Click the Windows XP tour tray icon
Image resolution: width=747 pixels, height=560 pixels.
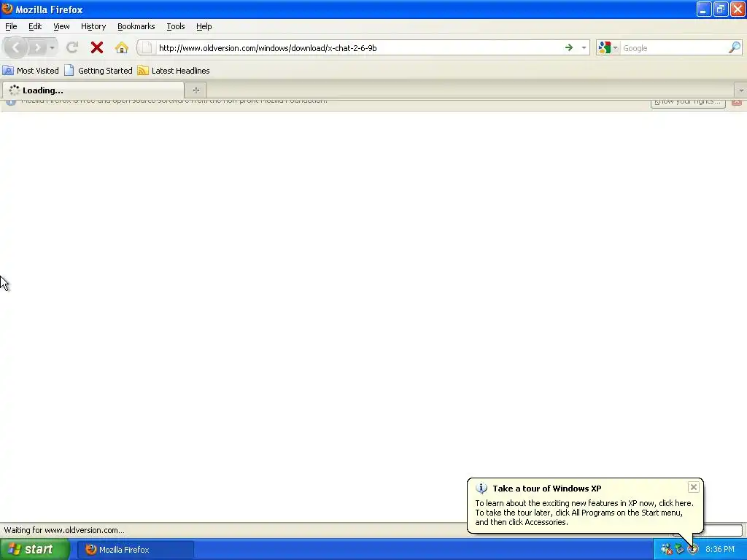(x=693, y=550)
